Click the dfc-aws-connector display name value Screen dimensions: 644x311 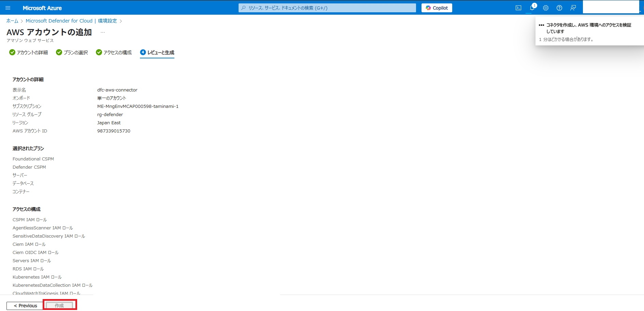coord(117,90)
